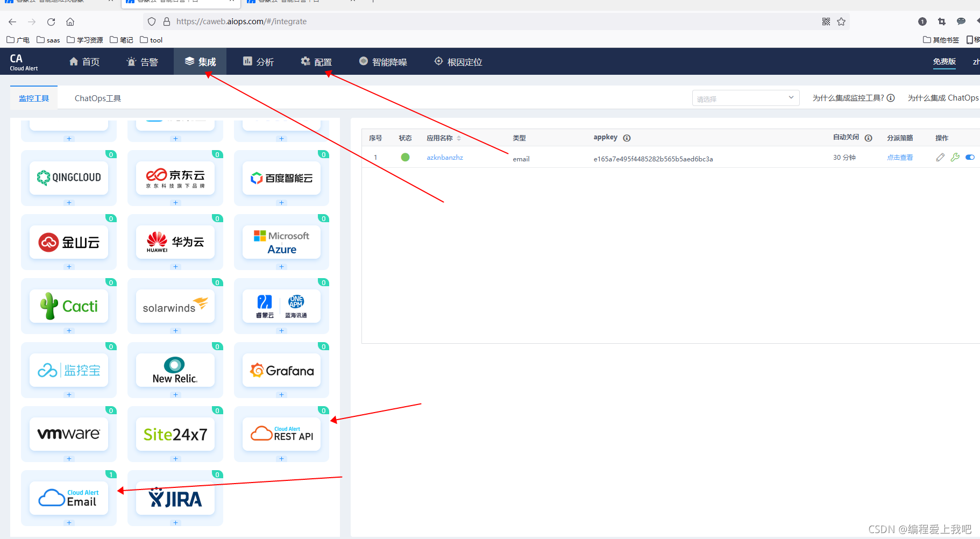Click the green status dot for azknbanzhz
The width and height of the screenshot is (980, 539).
(x=405, y=157)
